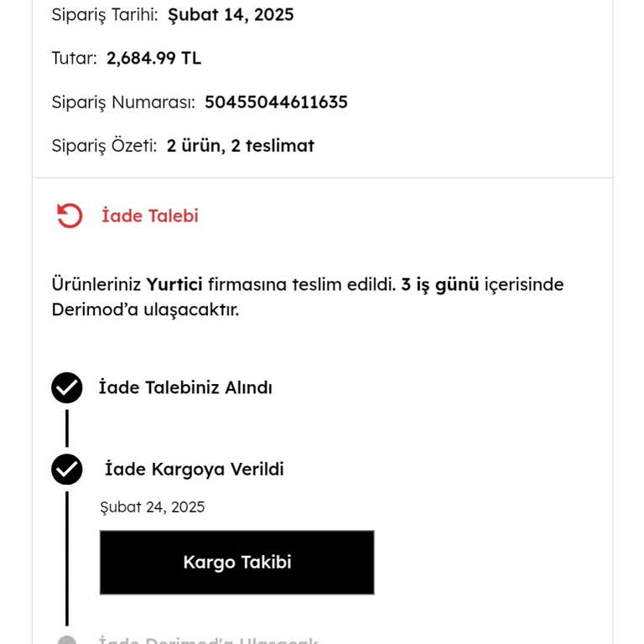Click the order number 50455044611635
Image resolution: width=644 pixels, height=644 pixels.
coord(276,102)
